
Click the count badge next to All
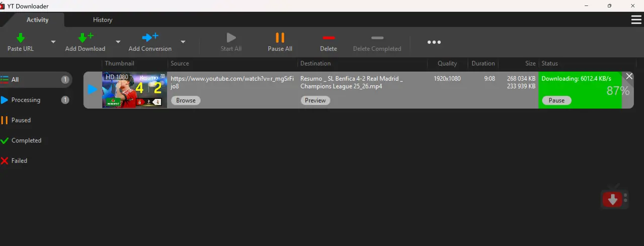tap(65, 79)
